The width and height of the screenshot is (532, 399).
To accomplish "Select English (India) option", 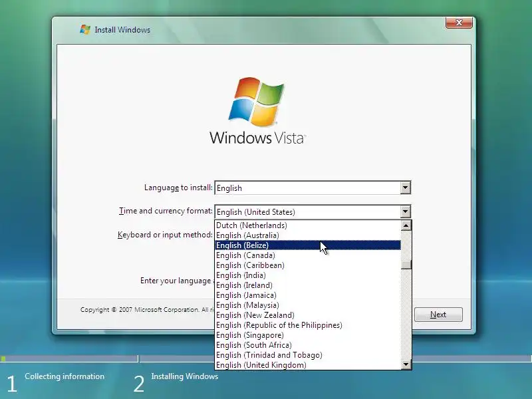I will tap(308, 275).
